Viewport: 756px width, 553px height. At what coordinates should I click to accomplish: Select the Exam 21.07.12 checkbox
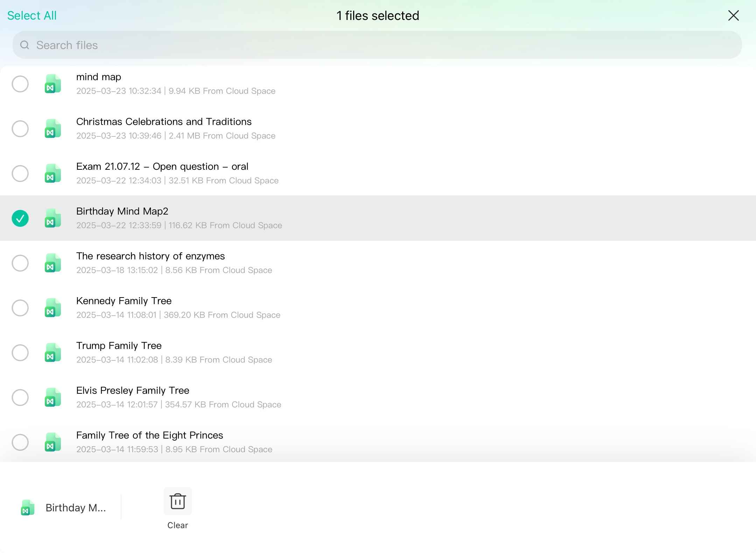point(20,174)
